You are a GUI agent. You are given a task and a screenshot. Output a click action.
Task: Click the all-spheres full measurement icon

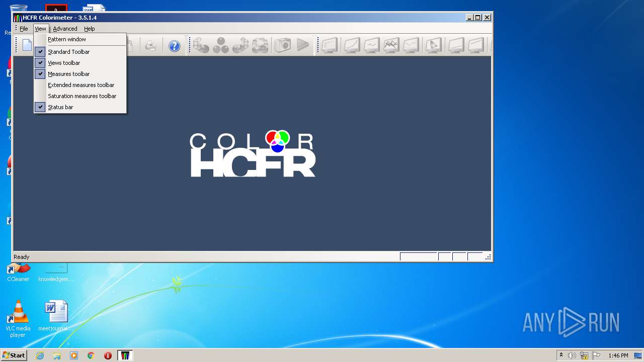click(x=260, y=45)
